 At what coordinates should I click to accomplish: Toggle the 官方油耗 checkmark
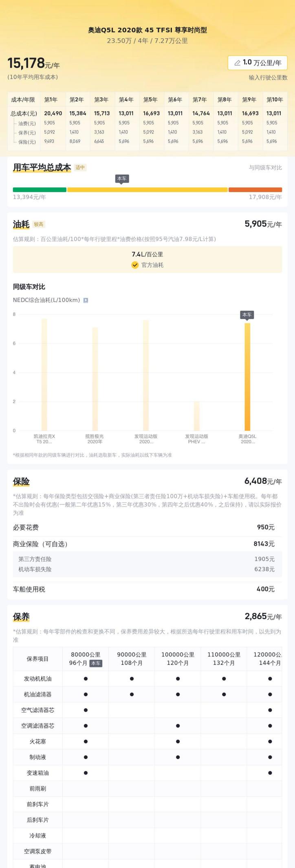click(135, 265)
